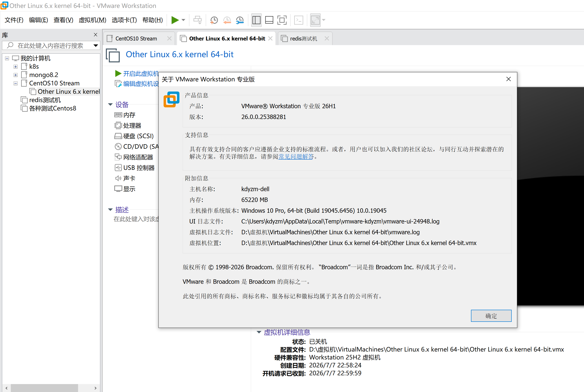Click the library search input field
The width and height of the screenshot is (584, 392).
click(50, 46)
